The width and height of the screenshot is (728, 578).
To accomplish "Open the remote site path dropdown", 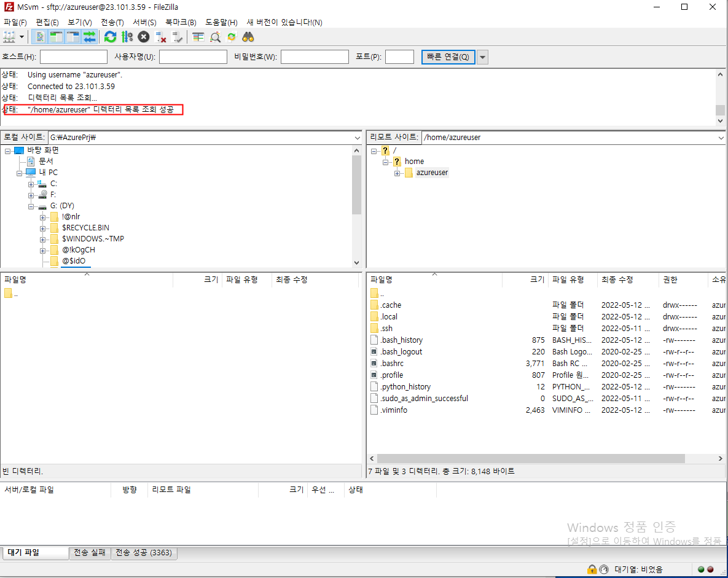I will pyautogui.click(x=721, y=138).
